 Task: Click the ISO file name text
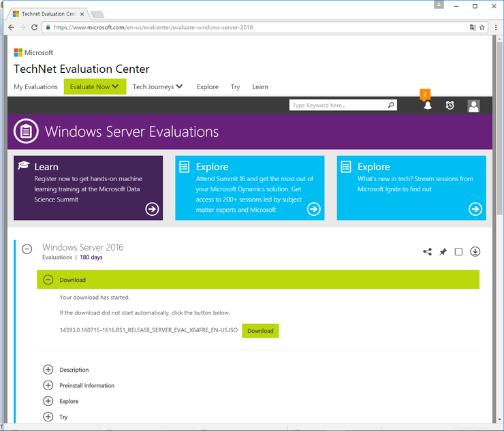tap(149, 330)
